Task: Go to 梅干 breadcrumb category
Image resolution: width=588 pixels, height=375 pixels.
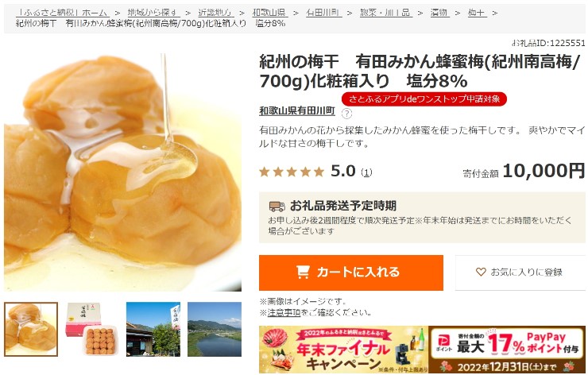Action: tap(477, 13)
